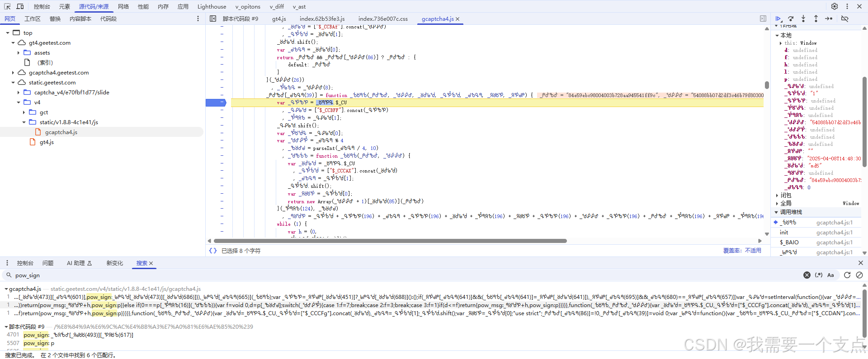Viewport: 868px width, 359px height.
Task: Close the 搜索 drawer tab
Action: pos(151,263)
